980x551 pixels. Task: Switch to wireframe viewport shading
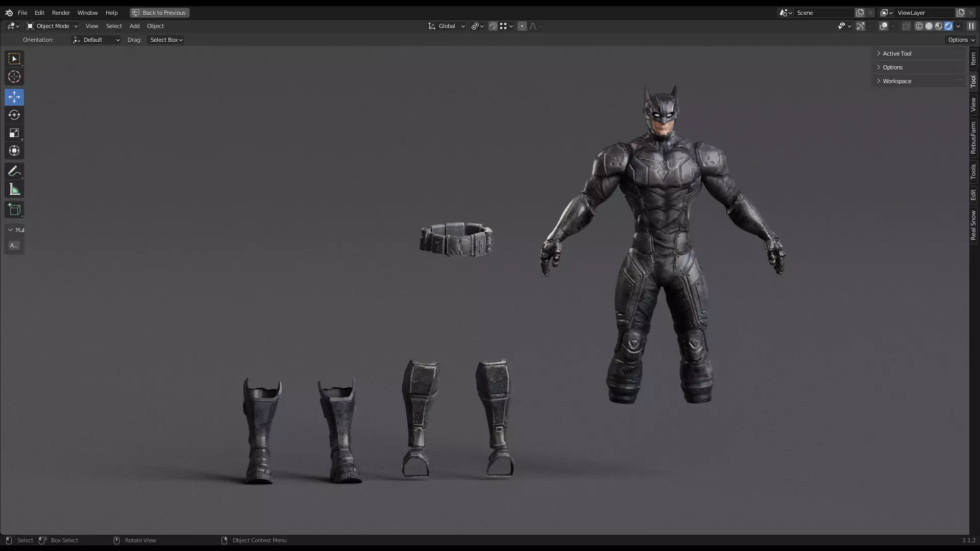[x=919, y=26]
